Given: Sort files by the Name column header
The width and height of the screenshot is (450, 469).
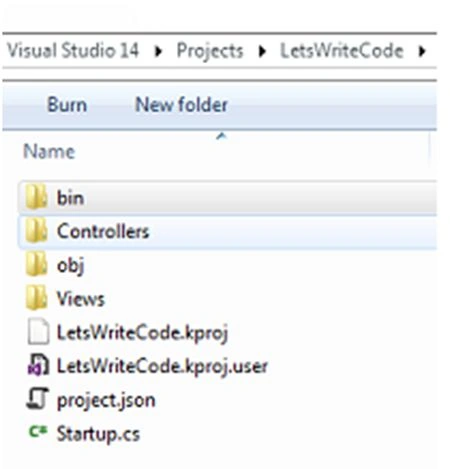Looking at the screenshot, I should coord(49,152).
